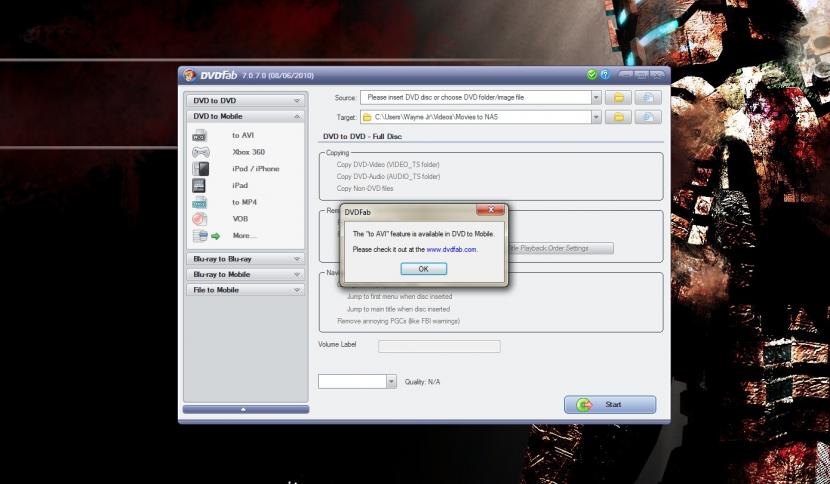Click the Target path text field
The height and width of the screenshot is (484, 830).
(x=476, y=117)
